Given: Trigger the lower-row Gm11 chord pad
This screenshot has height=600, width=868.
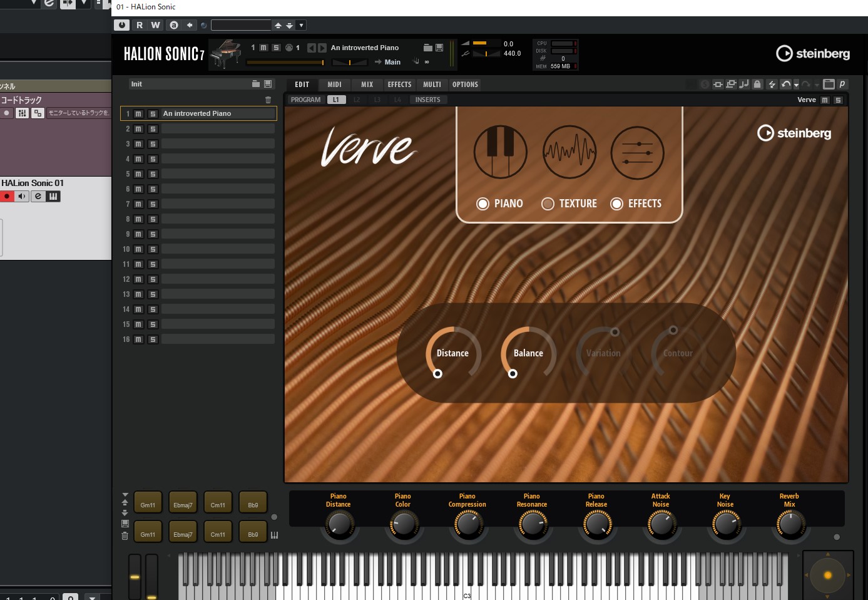Looking at the screenshot, I should [148, 532].
